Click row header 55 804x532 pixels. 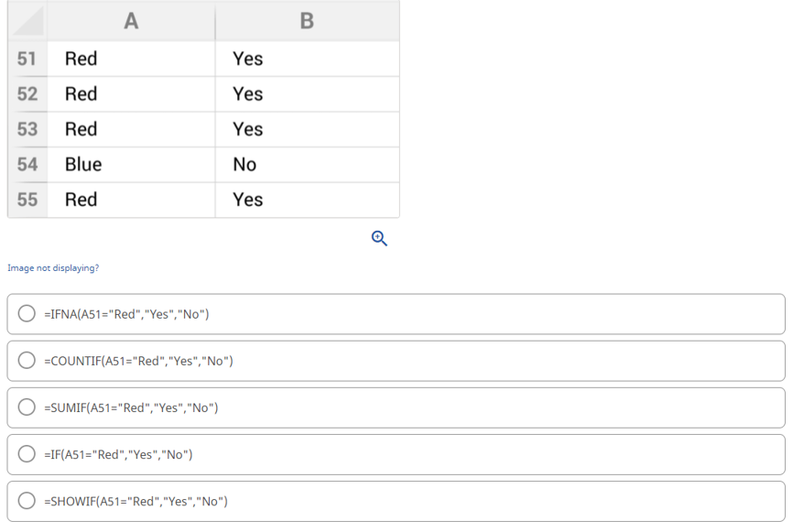(27, 200)
